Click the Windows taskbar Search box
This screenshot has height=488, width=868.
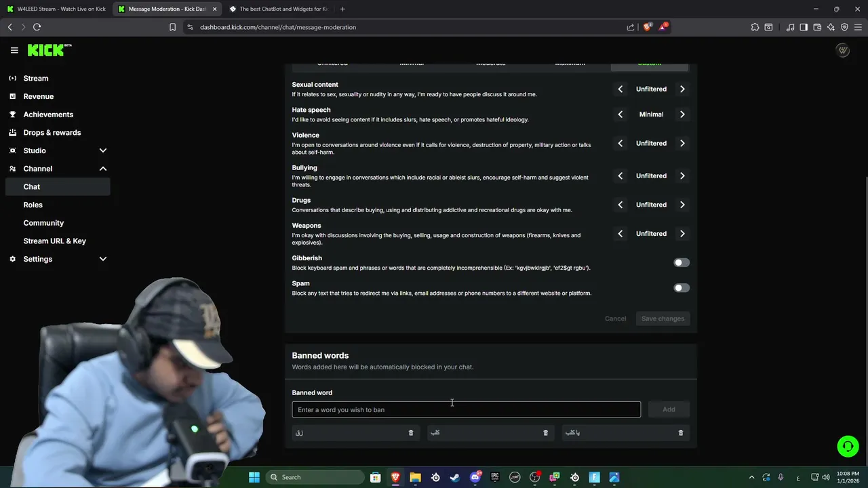click(316, 477)
